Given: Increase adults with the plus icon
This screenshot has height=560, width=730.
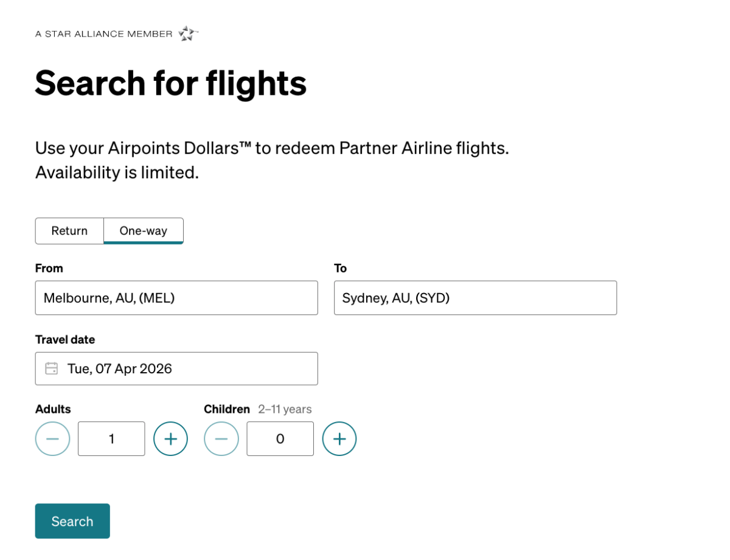Looking at the screenshot, I should (170, 438).
